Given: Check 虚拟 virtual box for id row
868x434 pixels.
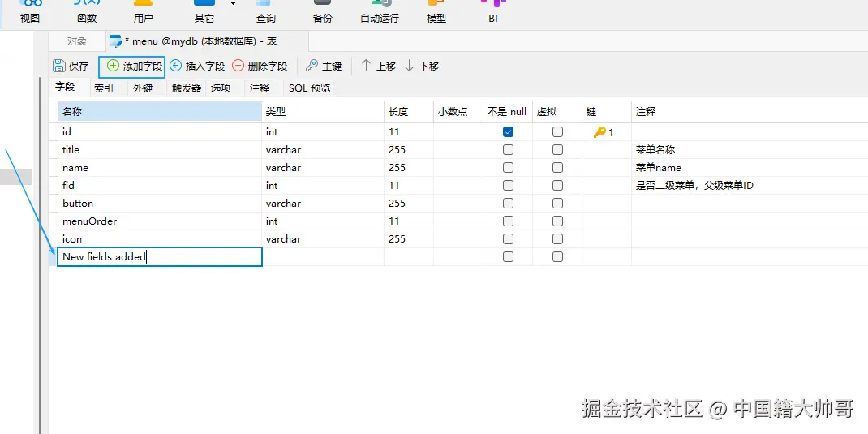Looking at the screenshot, I should coord(557,132).
